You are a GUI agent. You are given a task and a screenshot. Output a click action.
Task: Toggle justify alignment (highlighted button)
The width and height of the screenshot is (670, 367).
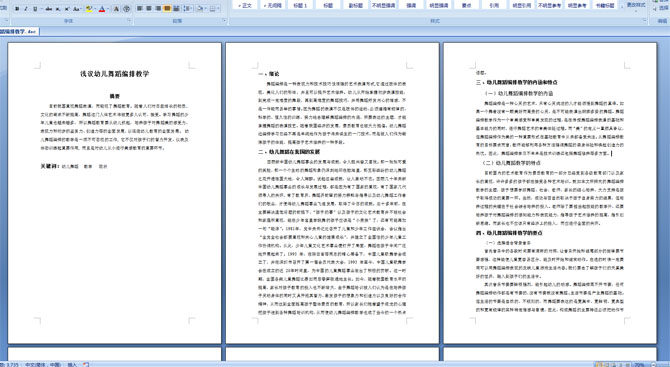point(167,9)
